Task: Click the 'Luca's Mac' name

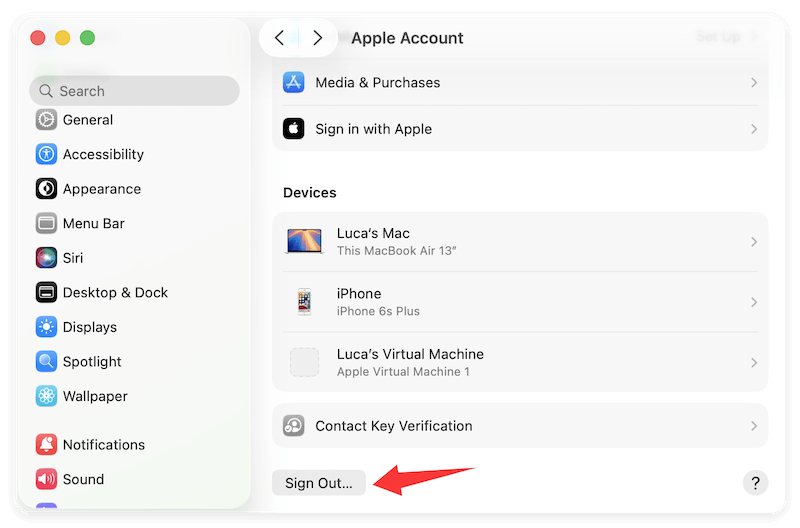Action: [373, 233]
